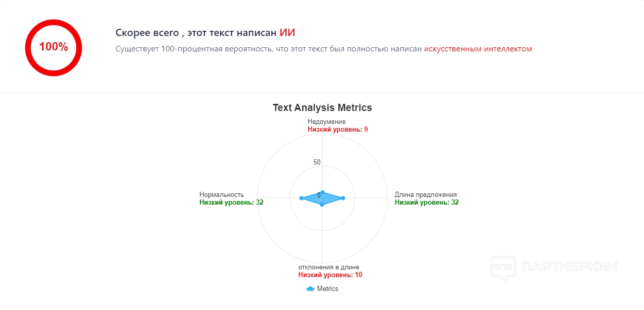Screen dimensions: 644x310
Task: Click the "Длина предложения" axis label
Action: point(426,194)
